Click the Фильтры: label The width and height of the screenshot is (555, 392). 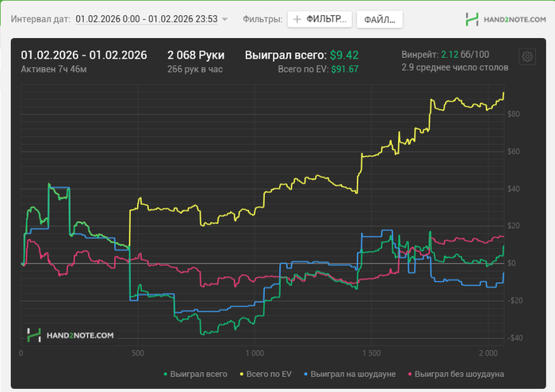[262, 19]
